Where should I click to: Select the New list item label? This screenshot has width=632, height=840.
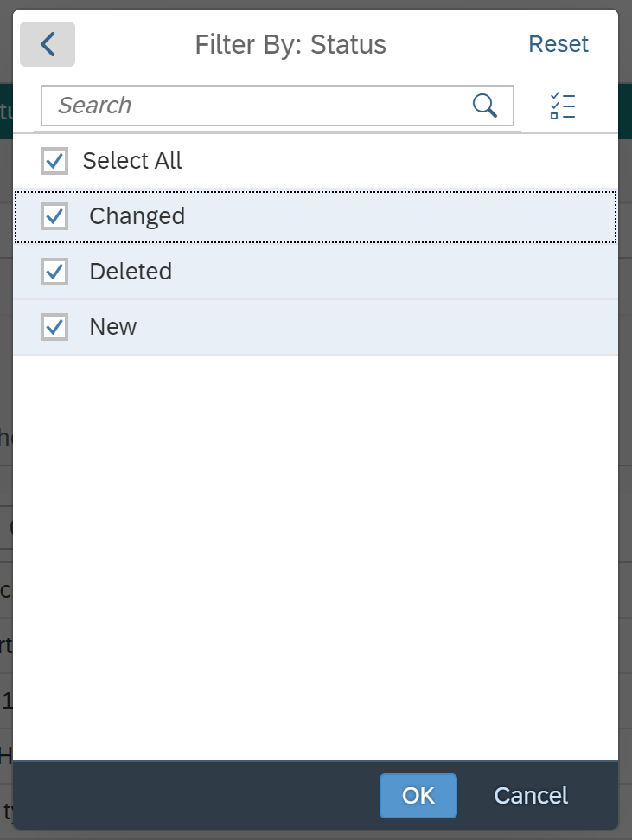[x=113, y=327]
